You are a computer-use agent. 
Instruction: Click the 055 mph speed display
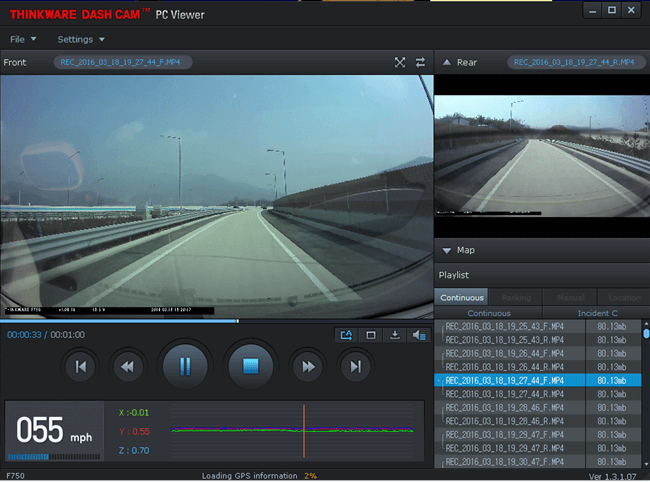point(54,430)
